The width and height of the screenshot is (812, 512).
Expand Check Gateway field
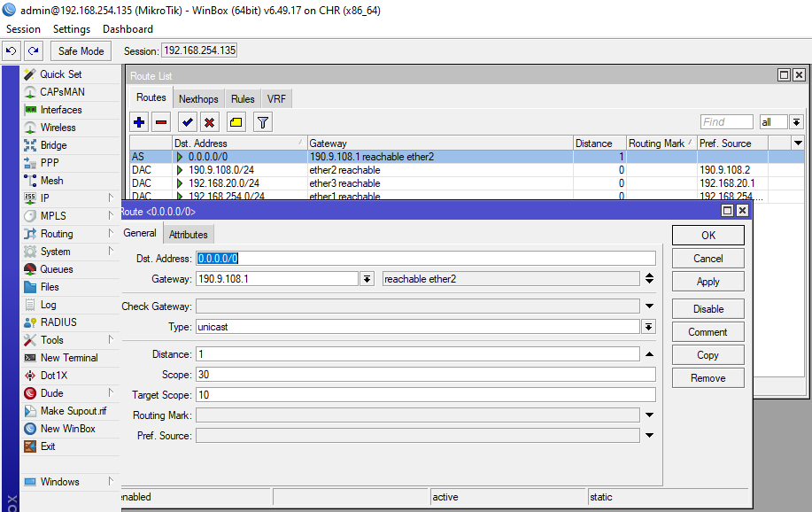[x=649, y=306]
